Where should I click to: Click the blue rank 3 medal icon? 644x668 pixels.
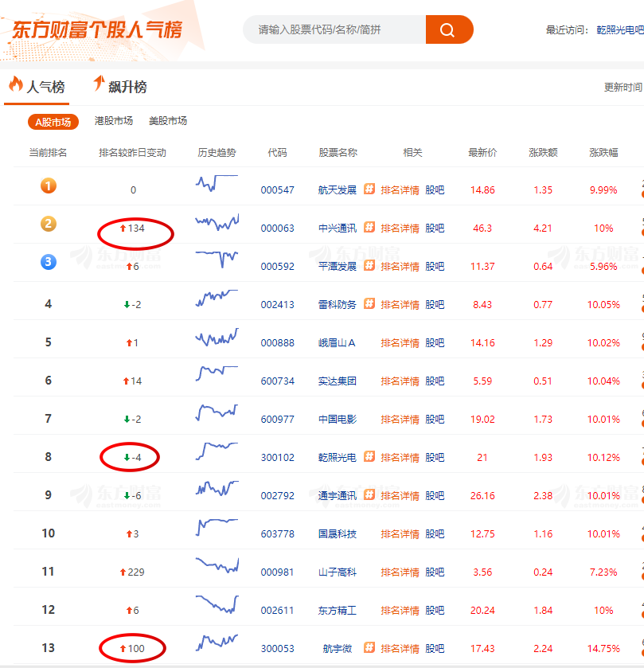tap(48, 262)
